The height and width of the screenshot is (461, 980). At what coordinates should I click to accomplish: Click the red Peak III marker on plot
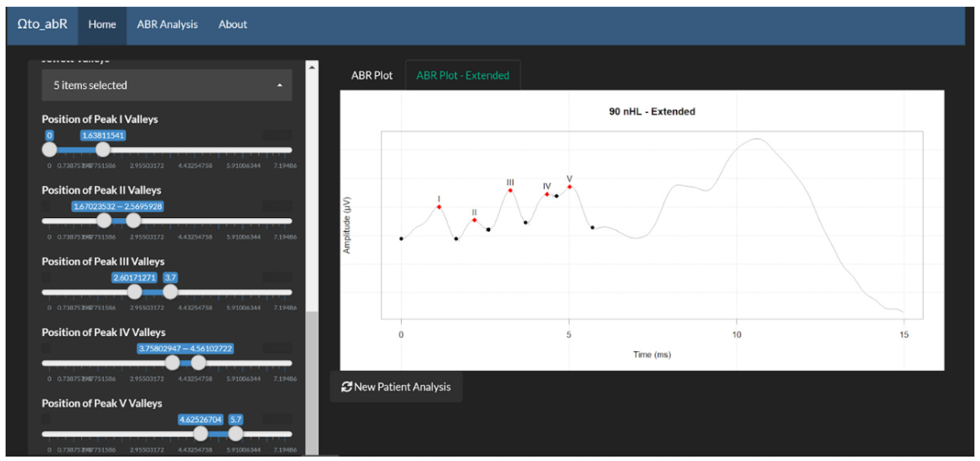click(510, 191)
